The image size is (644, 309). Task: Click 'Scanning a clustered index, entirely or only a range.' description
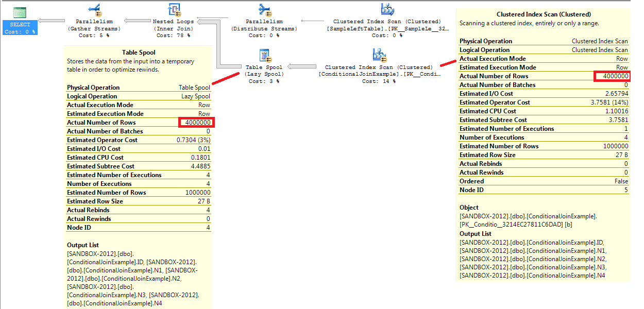tap(529, 23)
